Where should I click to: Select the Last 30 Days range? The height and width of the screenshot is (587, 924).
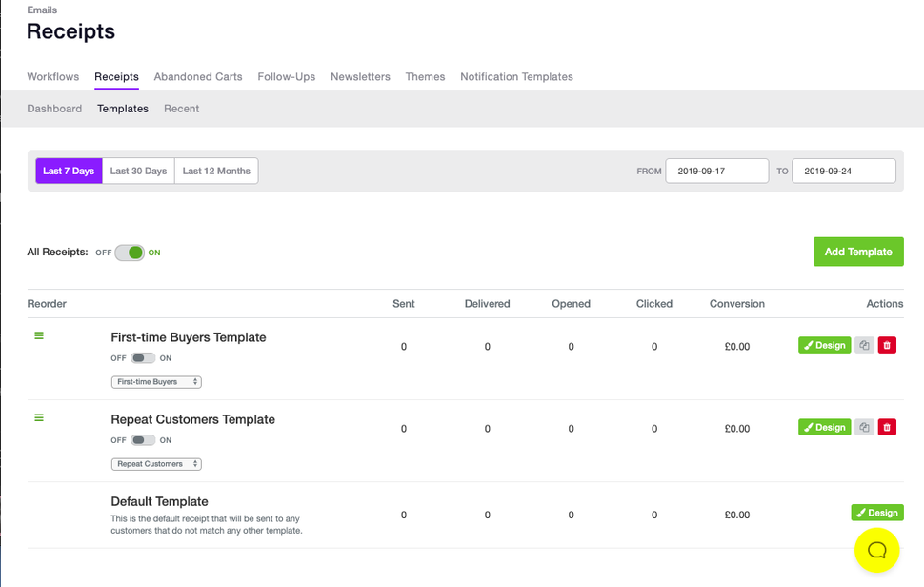pyautogui.click(x=137, y=170)
